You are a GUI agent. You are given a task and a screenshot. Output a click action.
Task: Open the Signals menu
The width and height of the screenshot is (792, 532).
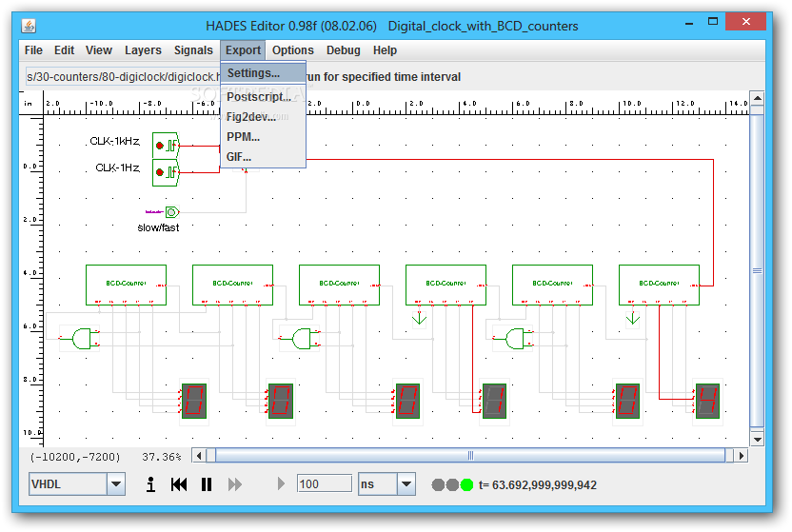click(193, 50)
